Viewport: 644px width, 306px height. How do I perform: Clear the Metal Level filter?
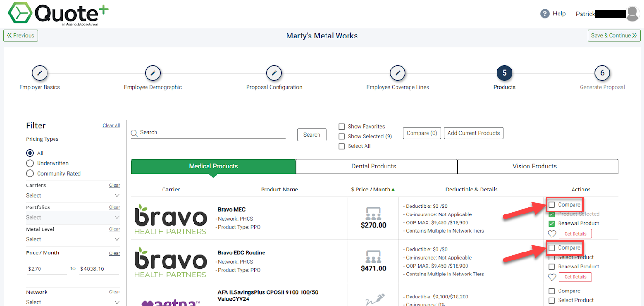click(115, 229)
